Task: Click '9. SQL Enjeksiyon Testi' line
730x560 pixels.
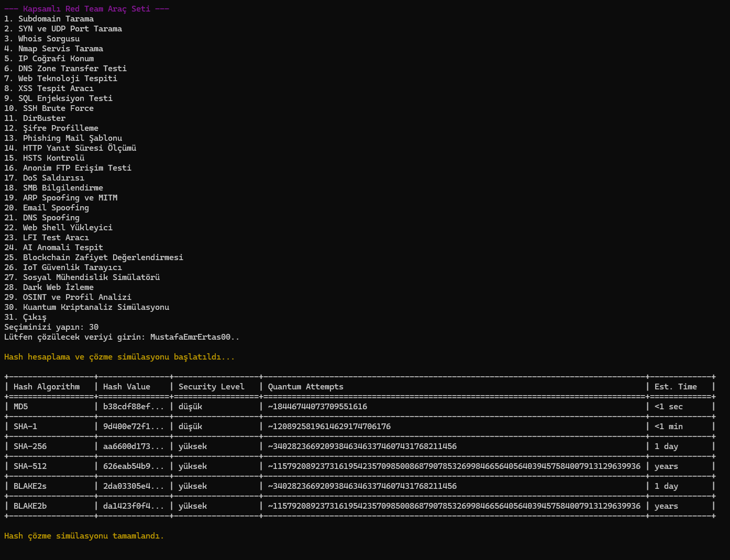Action: click(x=58, y=98)
